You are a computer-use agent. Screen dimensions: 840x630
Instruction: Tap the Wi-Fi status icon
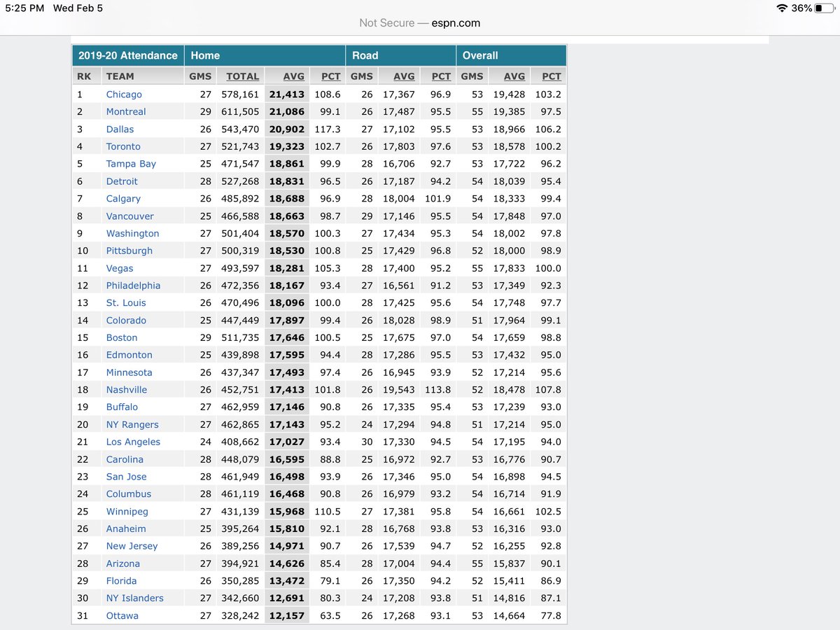(x=782, y=8)
